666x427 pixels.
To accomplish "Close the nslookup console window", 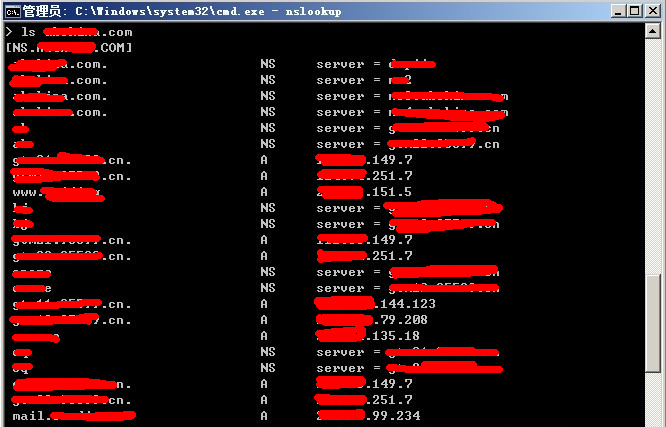I will click(x=652, y=11).
